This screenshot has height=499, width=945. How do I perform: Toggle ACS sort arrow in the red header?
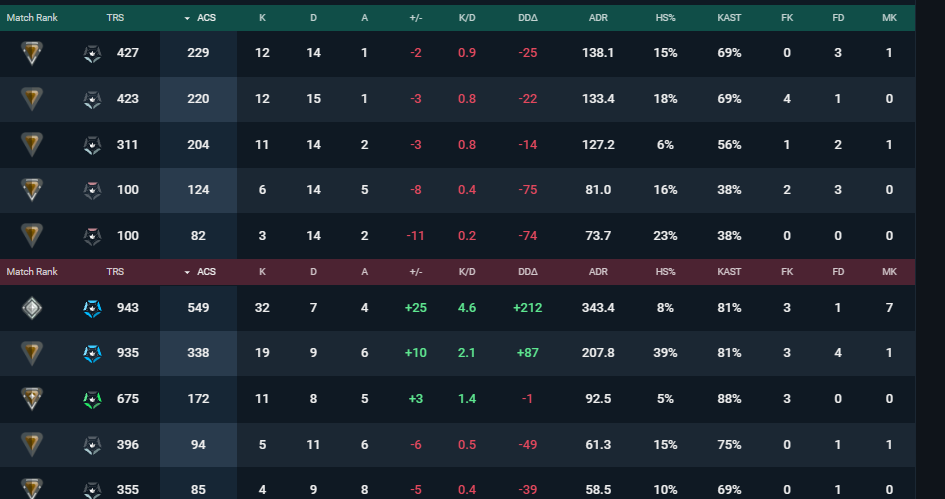(x=187, y=272)
